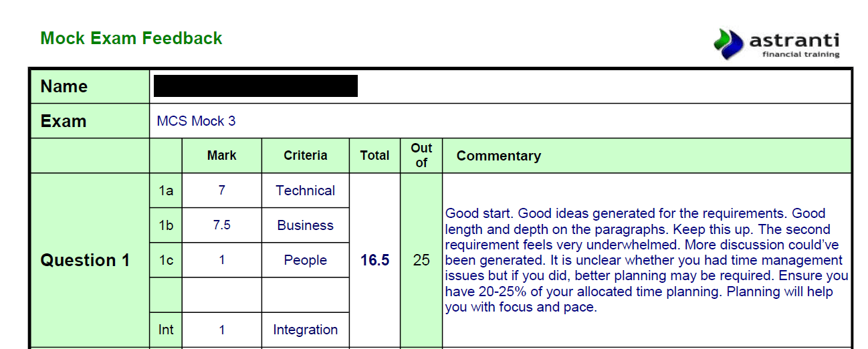
Task: Select the MCS Mock 3 exam text
Action: (196, 121)
